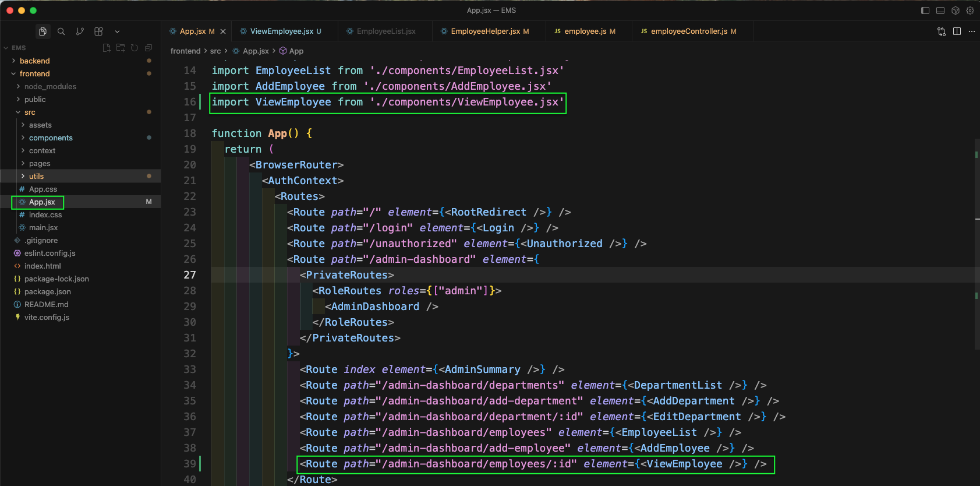Collapse all folders in Explorer
Viewport: 980px width, 486px height.
click(x=148, y=48)
